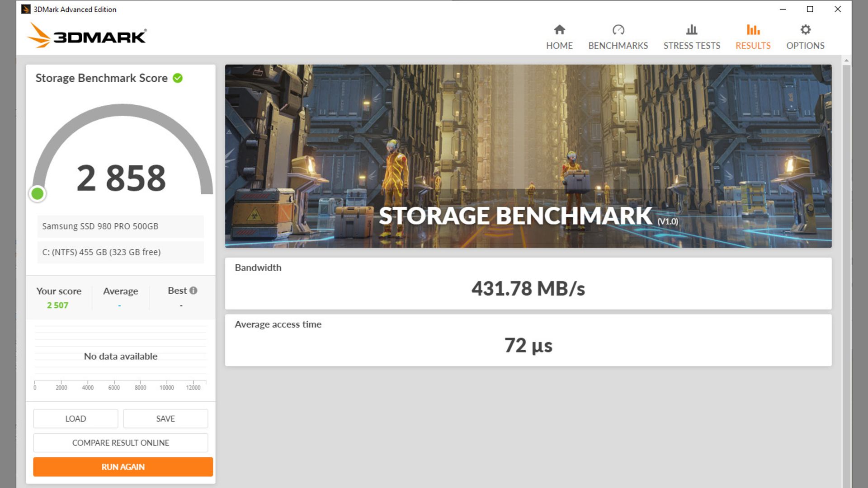This screenshot has width=868, height=488.
Task: Click the vertical scrollbar thumb
Action: click(846, 276)
